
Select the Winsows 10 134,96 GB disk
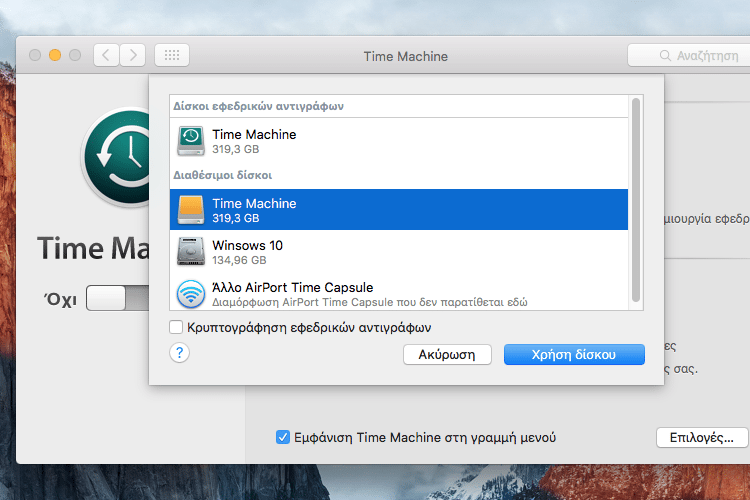(399, 252)
